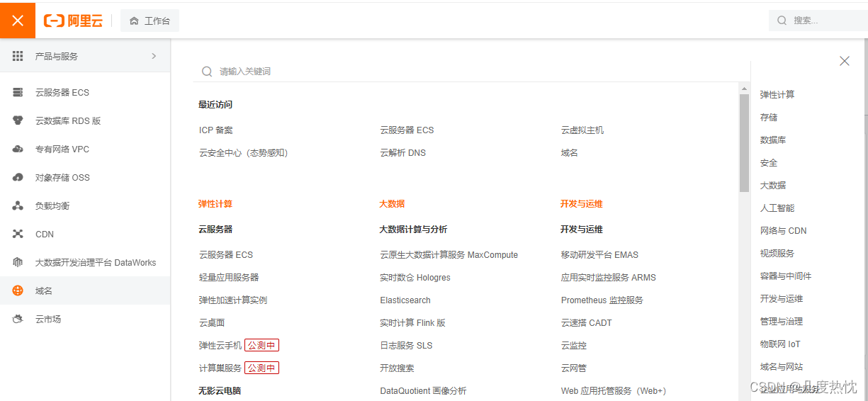Click the magnifier icon in top search bar
This screenshot has height=401, width=868.
tap(782, 21)
